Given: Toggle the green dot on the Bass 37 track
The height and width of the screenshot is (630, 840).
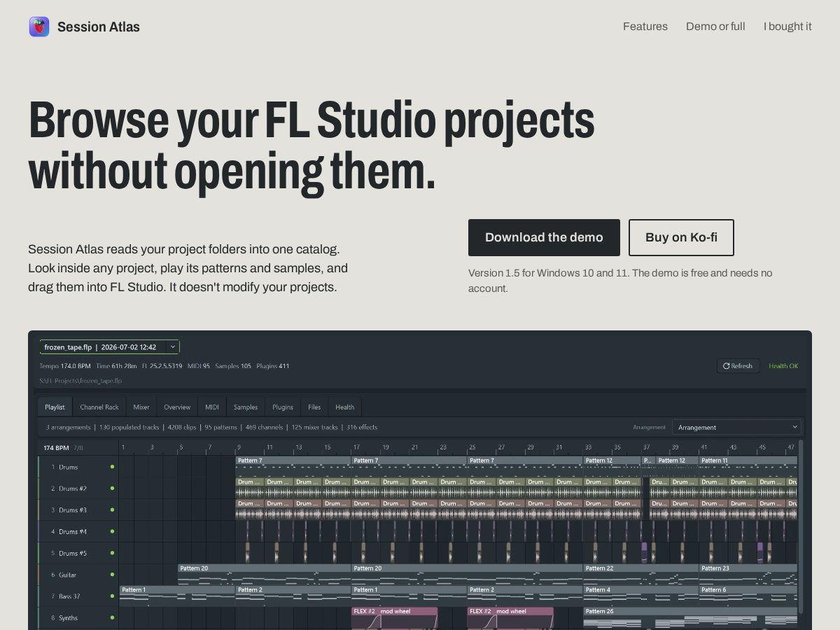Looking at the screenshot, I should pyautogui.click(x=112, y=596).
